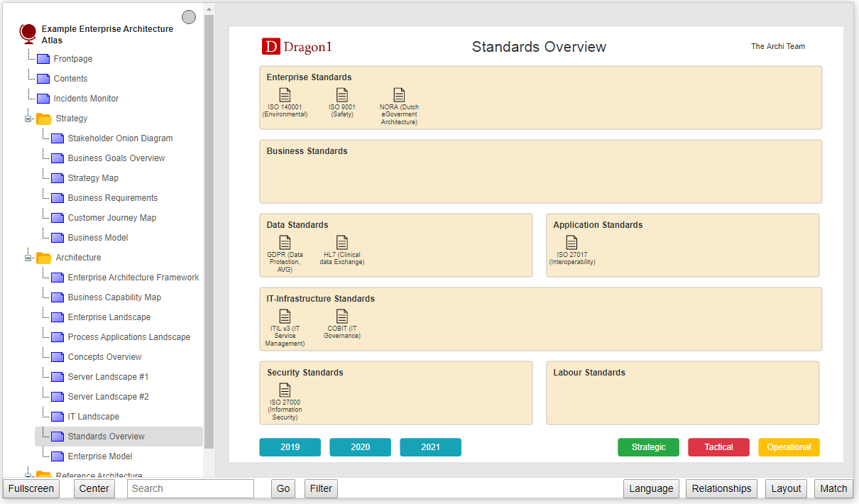Viewport: 859px width, 504px height.
Task: Click the page icon beside Concepts Overview
Action: [58, 357]
